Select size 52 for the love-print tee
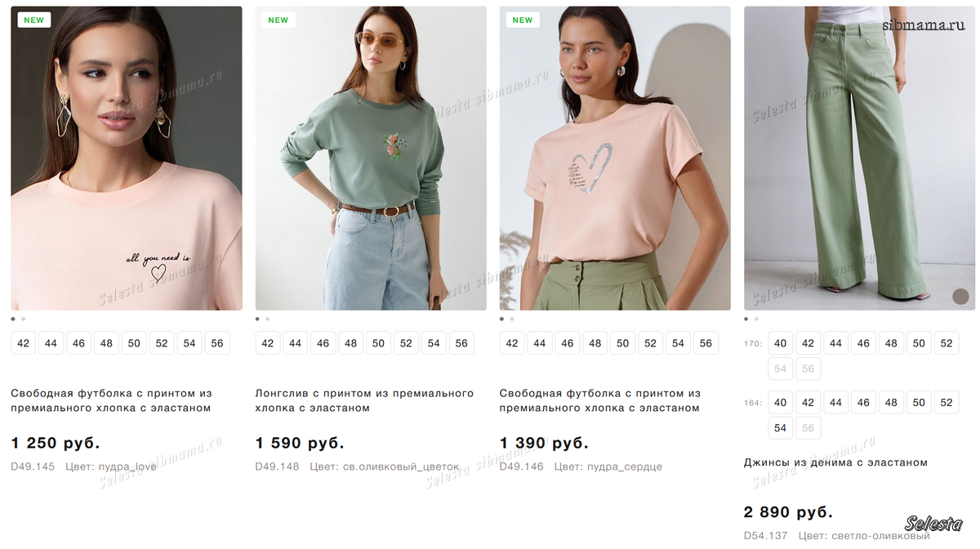Screen dimensions: 980x549 [162, 343]
